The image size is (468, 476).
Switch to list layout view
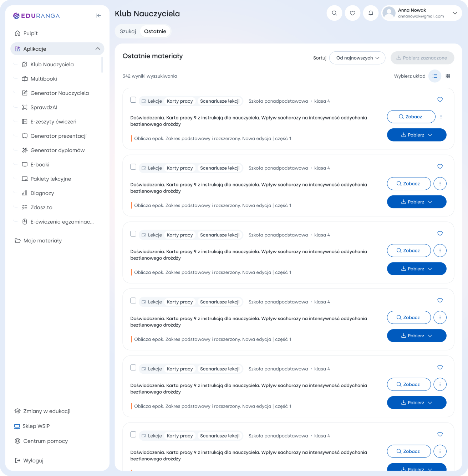[435, 76]
